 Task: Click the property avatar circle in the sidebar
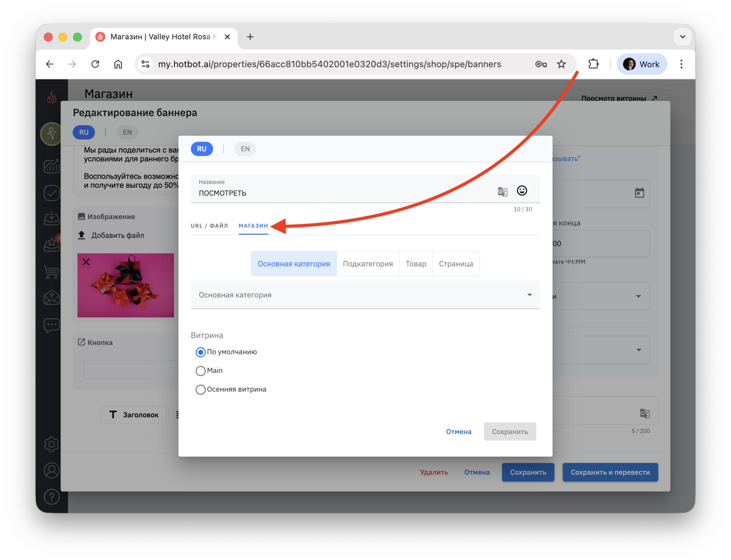[x=51, y=133]
